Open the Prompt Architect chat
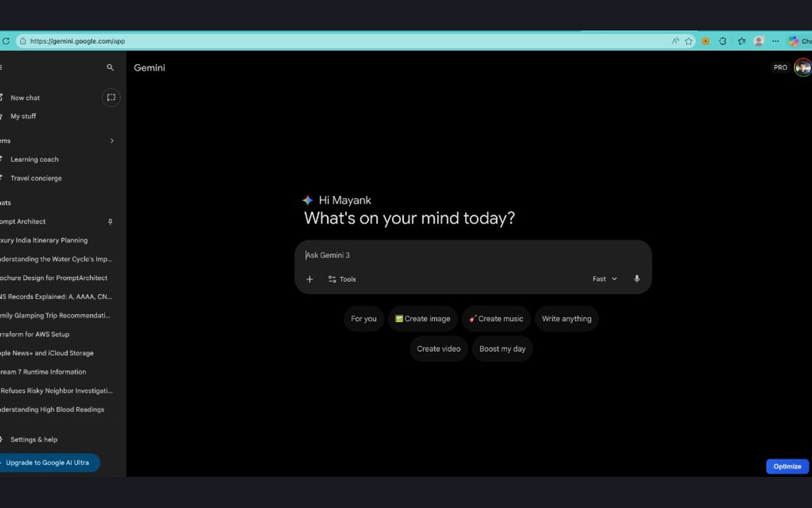 click(x=23, y=222)
